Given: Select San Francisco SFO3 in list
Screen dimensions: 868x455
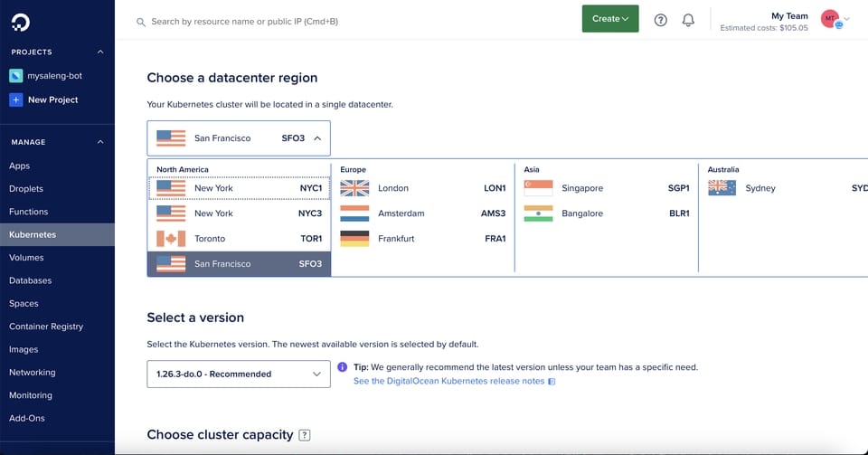Looking at the screenshot, I should click(x=239, y=264).
